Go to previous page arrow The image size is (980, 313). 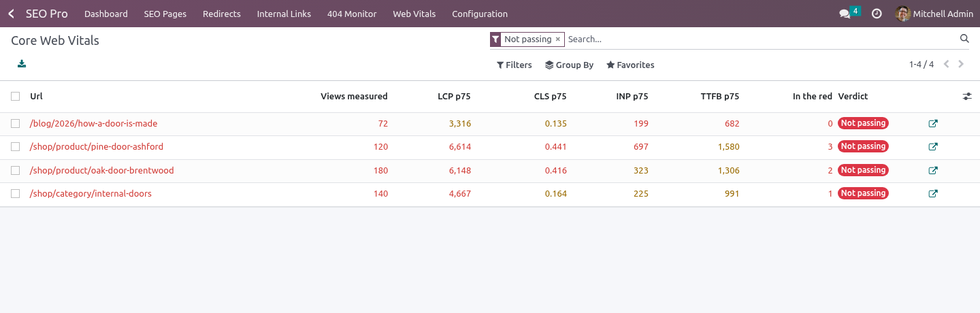(x=946, y=65)
